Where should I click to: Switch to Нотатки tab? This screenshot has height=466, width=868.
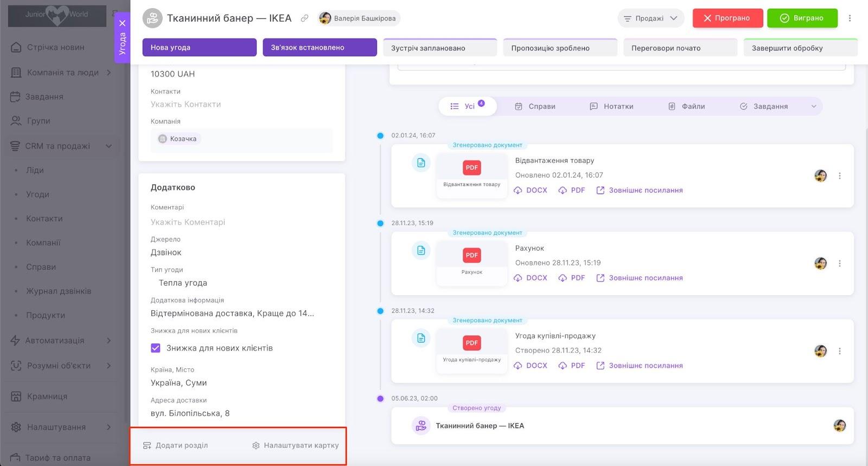pyautogui.click(x=611, y=106)
